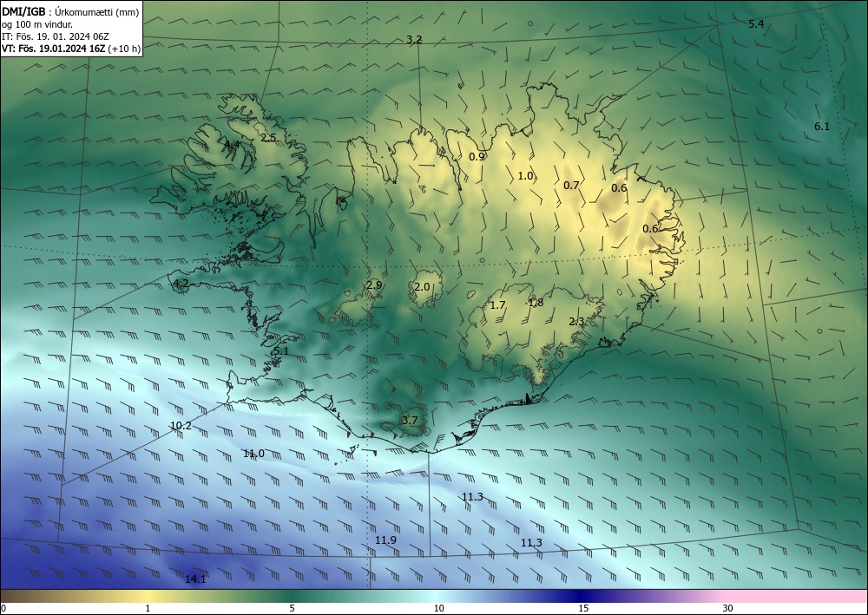Click the map value 11.9
Image resolution: width=868 pixels, height=615 pixels.
click(386, 540)
